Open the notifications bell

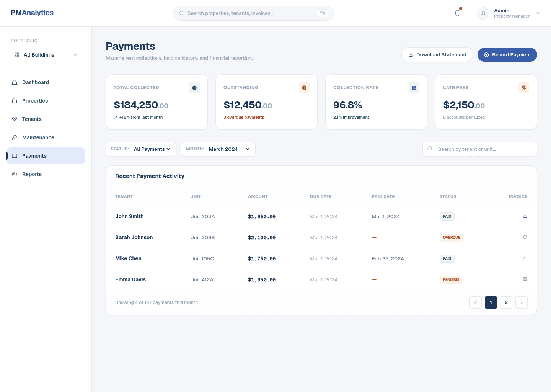coord(458,13)
